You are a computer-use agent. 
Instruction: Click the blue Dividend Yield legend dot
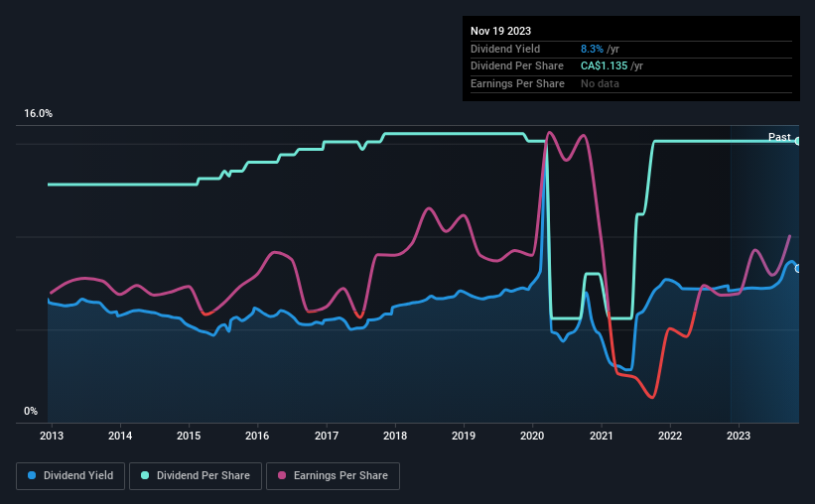tap(32, 475)
